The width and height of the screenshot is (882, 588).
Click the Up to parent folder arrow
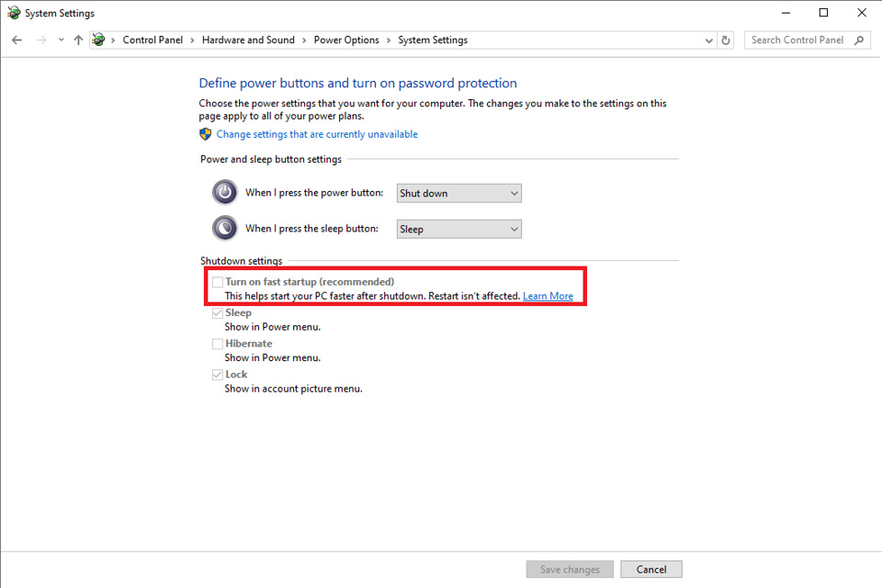click(78, 40)
